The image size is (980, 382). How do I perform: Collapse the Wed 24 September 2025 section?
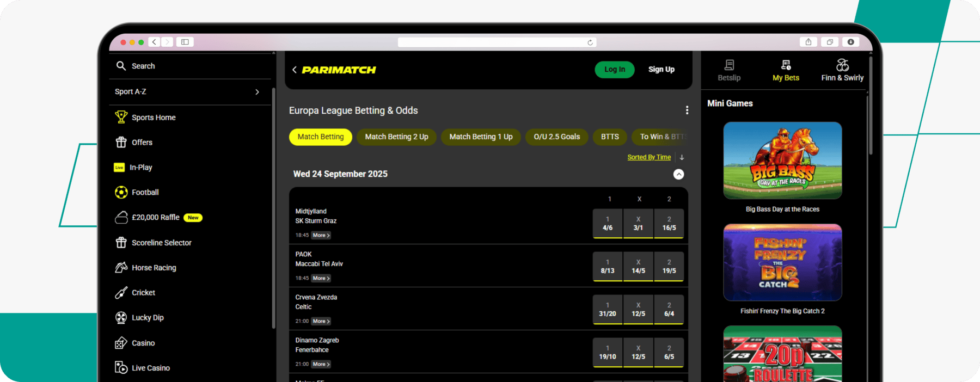[678, 174]
